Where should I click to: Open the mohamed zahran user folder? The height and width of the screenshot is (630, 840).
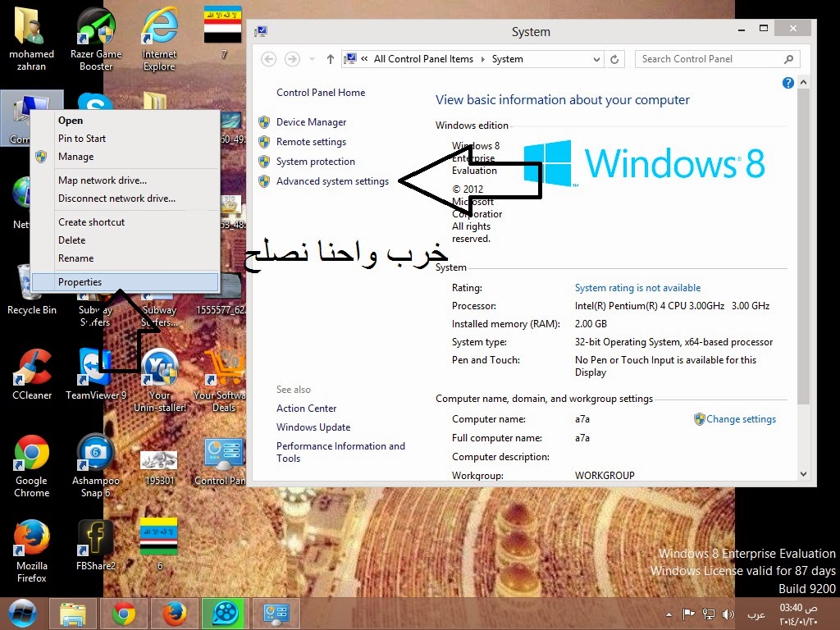pos(31,38)
